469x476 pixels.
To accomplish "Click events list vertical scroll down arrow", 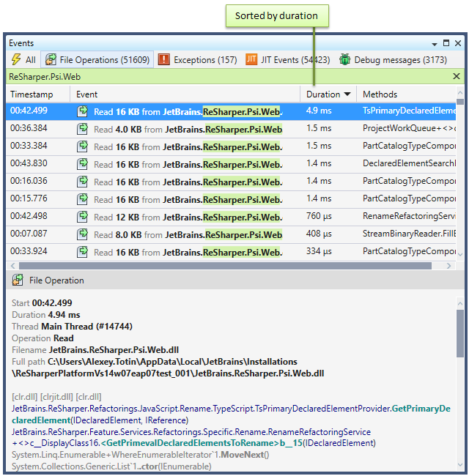I will [x=460, y=254].
